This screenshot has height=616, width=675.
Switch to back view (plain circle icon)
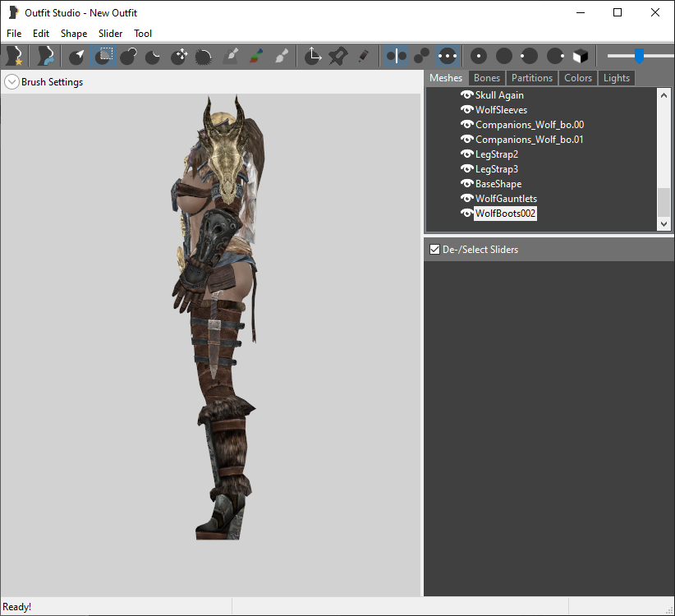(504, 56)
